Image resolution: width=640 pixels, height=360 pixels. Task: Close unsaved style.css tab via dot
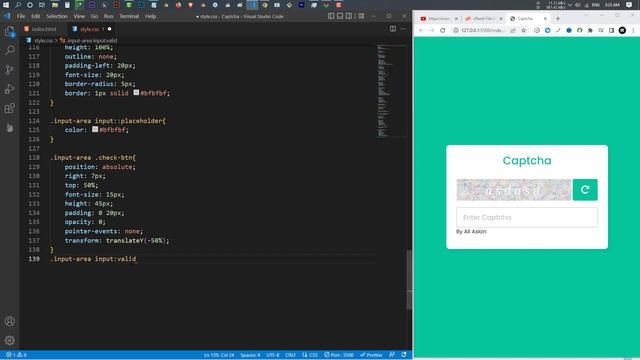109,29
